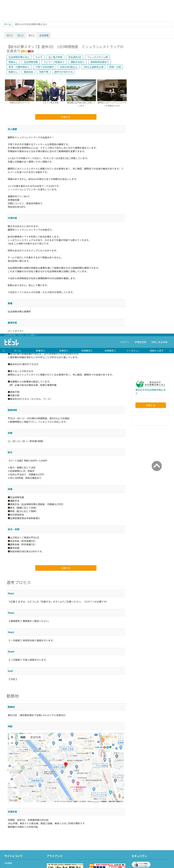This screenshot has width=174, height=868.
Task: Click the 禁煙・分煙 tag
Action: click(115, 67)
